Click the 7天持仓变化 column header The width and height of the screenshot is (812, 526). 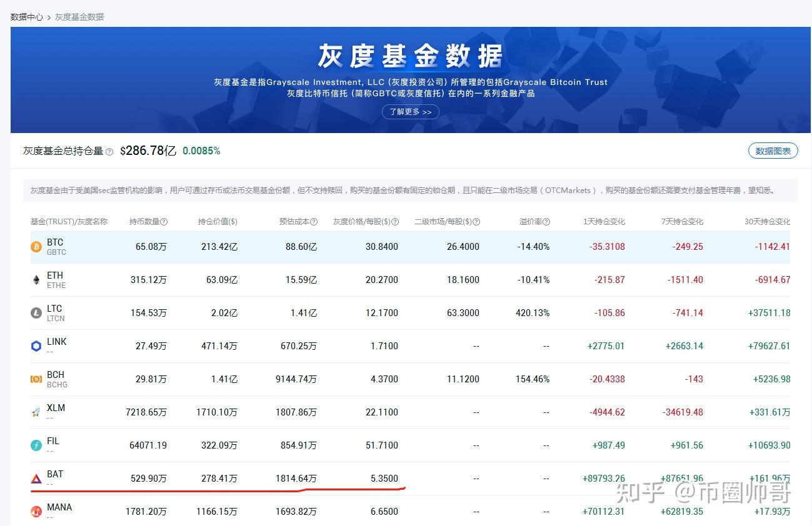tap(683, 222)
